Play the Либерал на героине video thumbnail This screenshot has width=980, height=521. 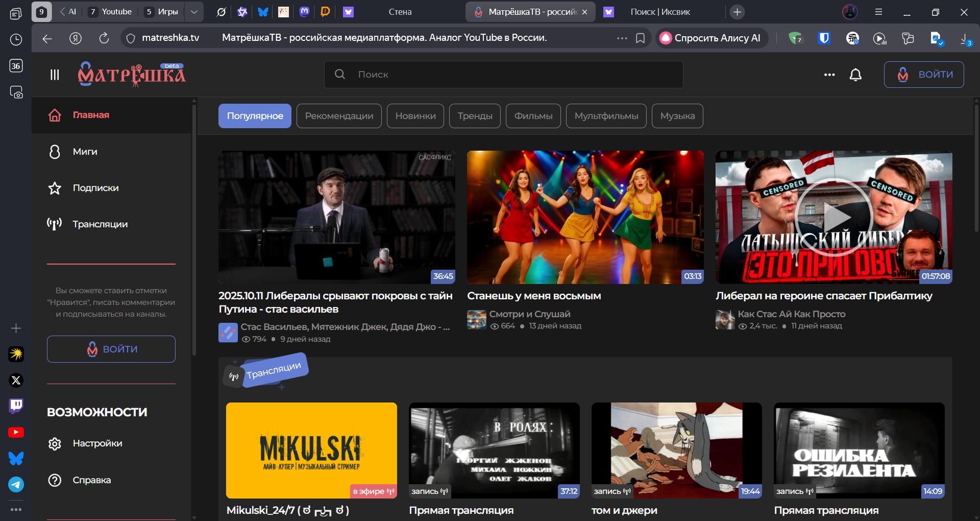tap(834, 217)
